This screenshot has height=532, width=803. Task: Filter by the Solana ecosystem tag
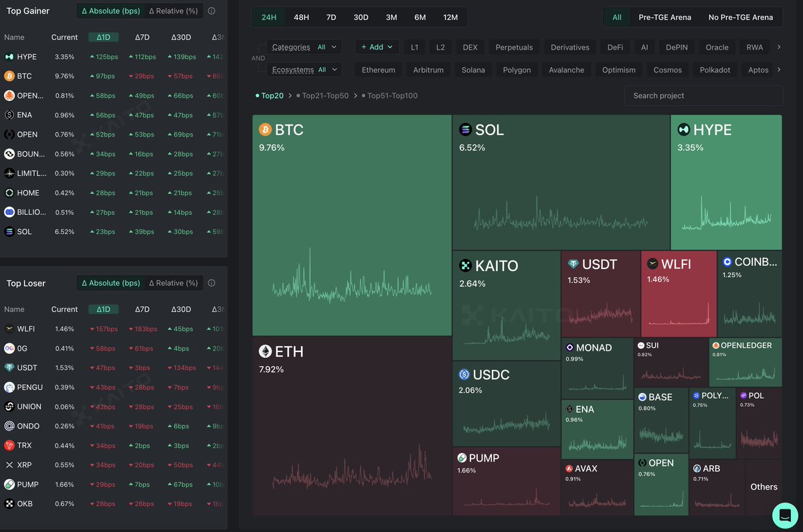pos(473,70)
